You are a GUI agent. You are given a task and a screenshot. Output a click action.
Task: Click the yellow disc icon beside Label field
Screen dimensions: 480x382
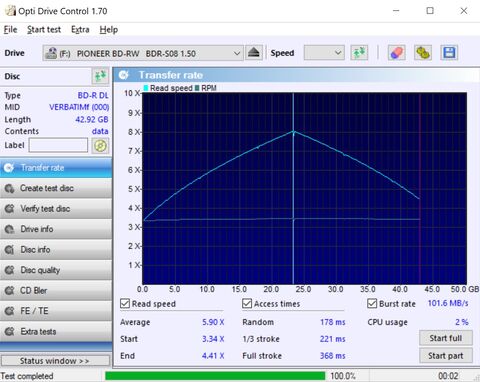click(100, 146)
